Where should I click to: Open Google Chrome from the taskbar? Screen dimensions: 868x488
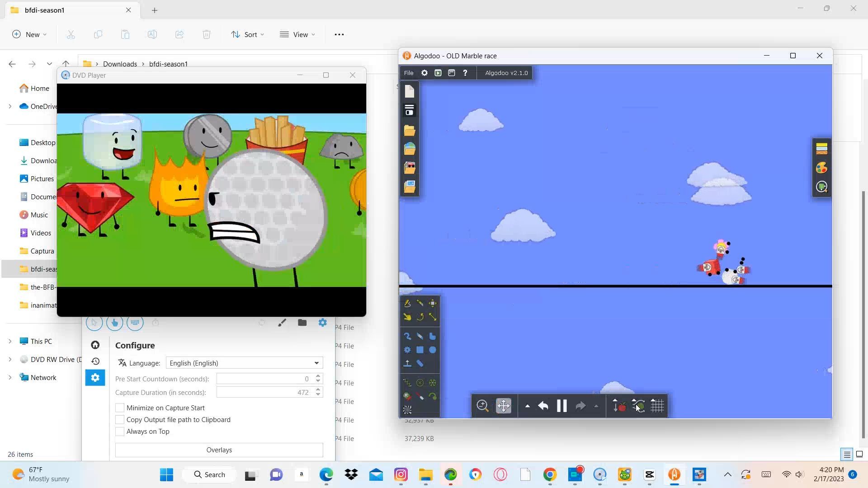click(549, 474)
